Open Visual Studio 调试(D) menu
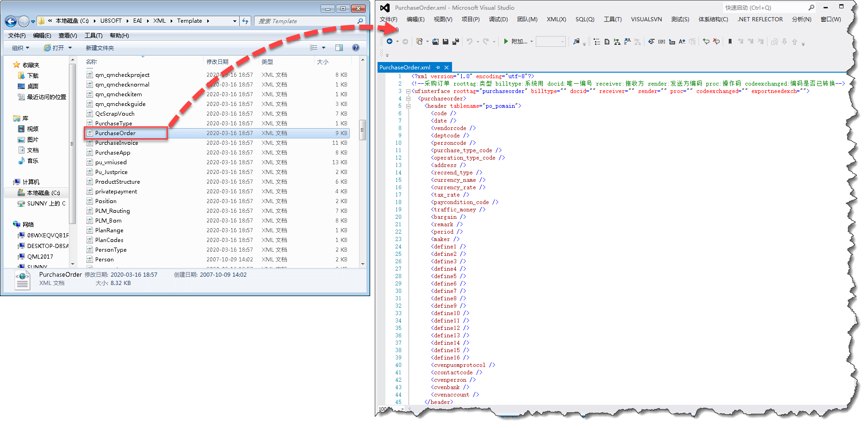 498,19
